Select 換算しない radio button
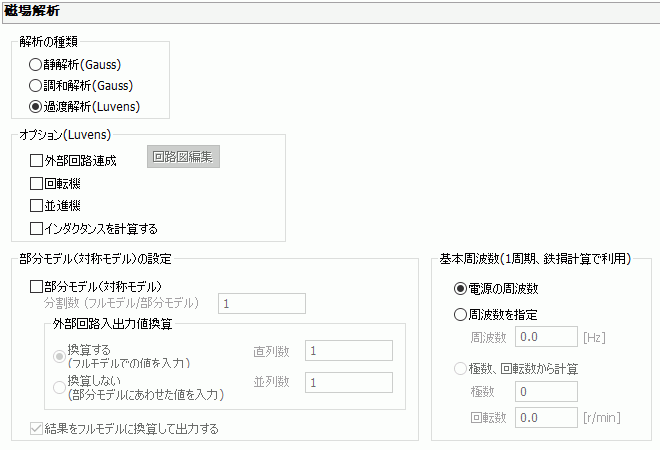This screenshot has height=450, width=660. tap(59, 384)
